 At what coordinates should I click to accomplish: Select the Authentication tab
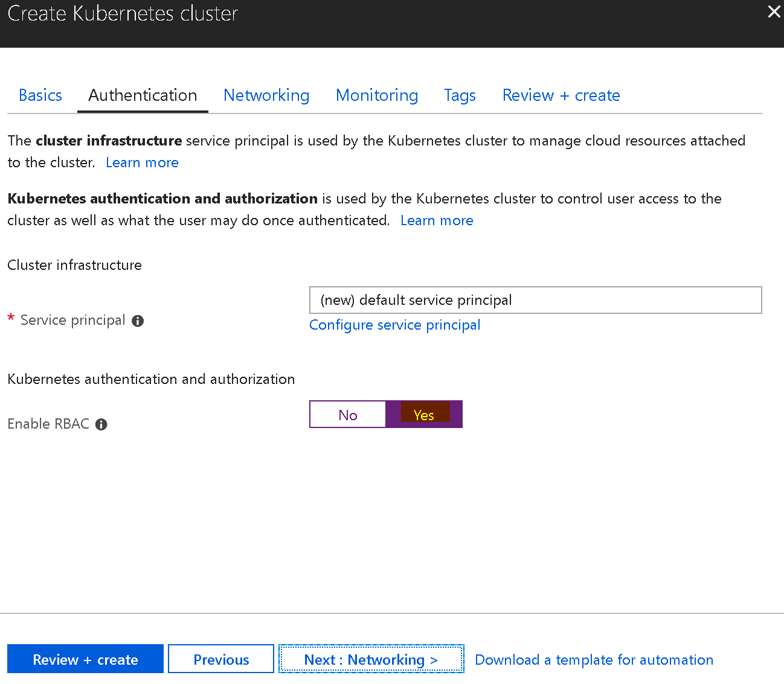143,95
